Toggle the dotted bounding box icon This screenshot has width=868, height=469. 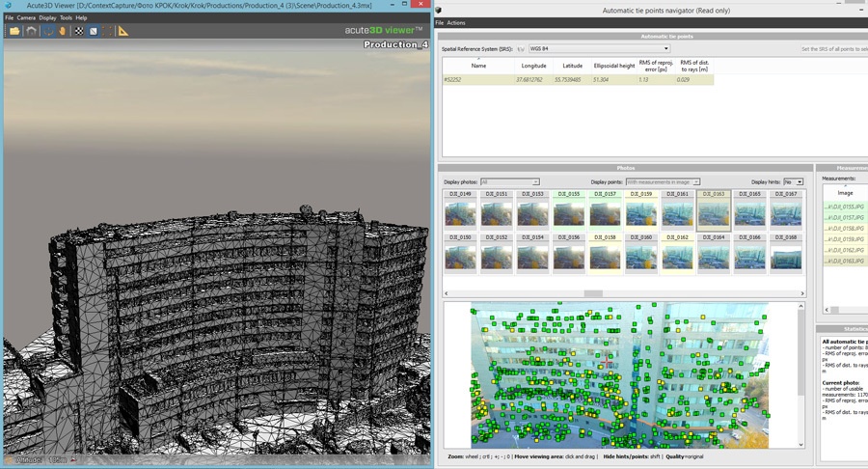coord(108,31)
